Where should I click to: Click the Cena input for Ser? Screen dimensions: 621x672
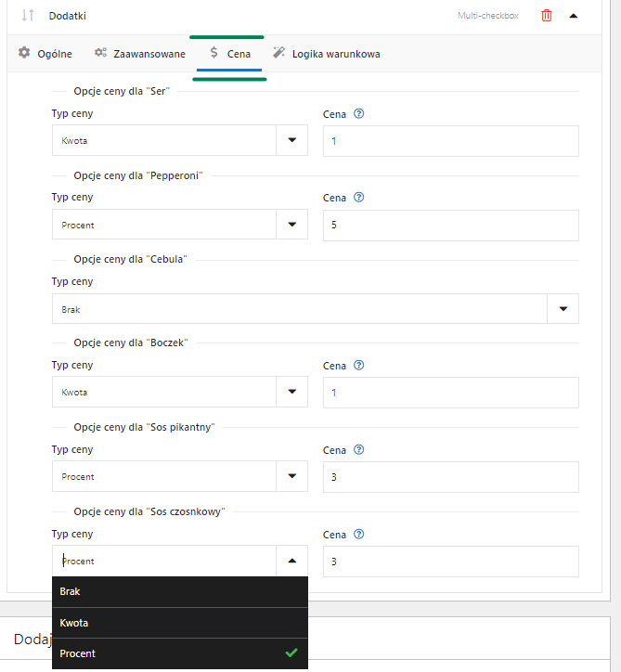[x=451, y=141]
